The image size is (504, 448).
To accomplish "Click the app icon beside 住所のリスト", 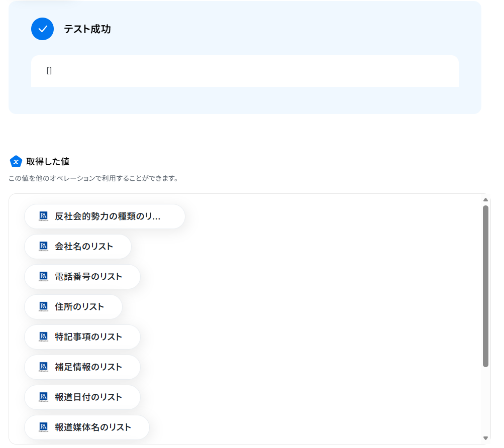I will point(43,307).
